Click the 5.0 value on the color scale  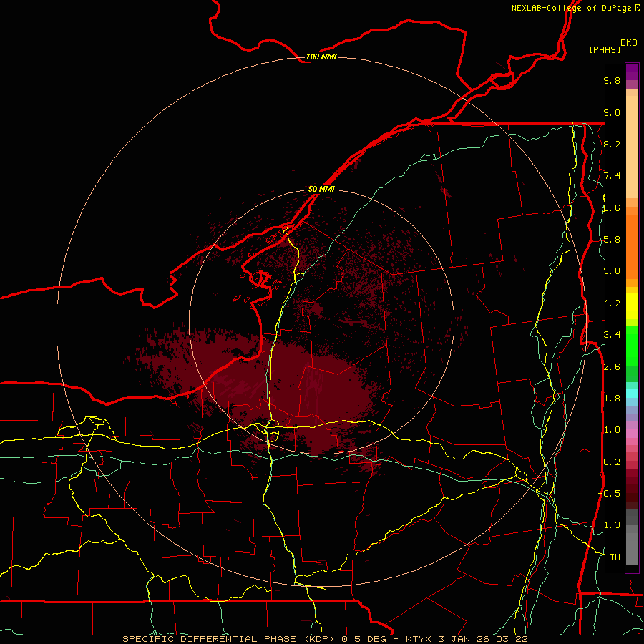click(x=612, y=271)
